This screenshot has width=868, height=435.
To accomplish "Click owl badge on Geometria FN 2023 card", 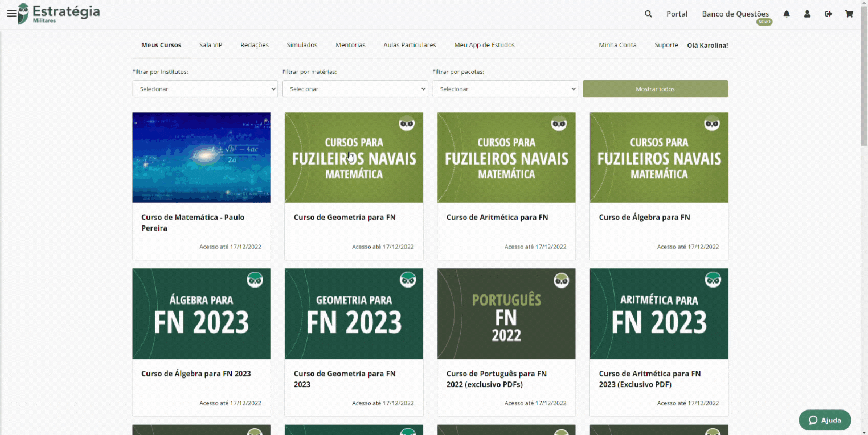I will pyautogui.click(x=407, y=280).
